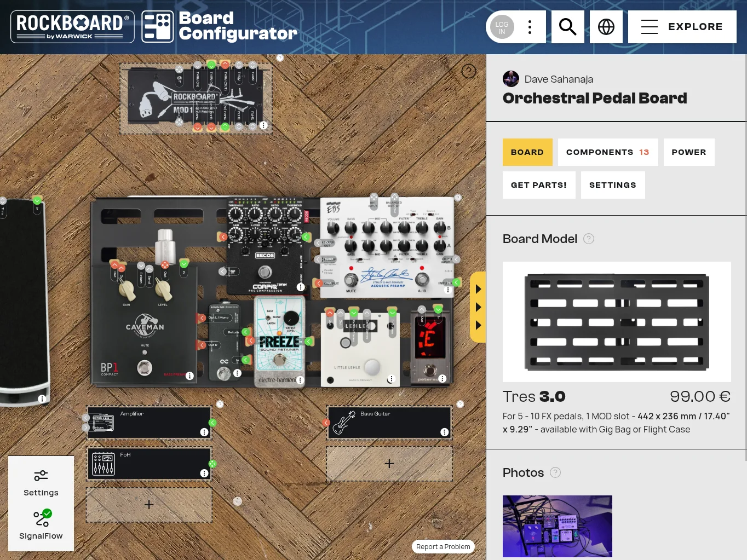Open options menu of MOD1 patchbay

(x=263, y=125)
